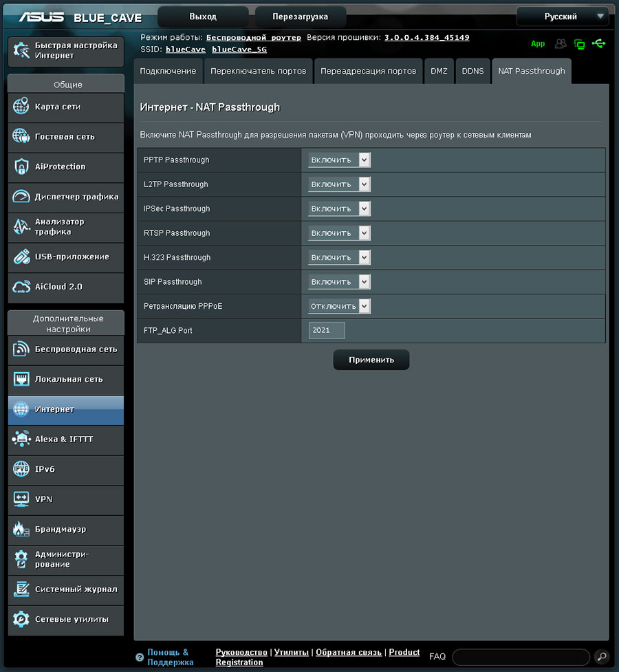The width and height of the screenshot is (619, 672).
Task: Open RTSP Passthrough dropdown
Action: (339, 233)
